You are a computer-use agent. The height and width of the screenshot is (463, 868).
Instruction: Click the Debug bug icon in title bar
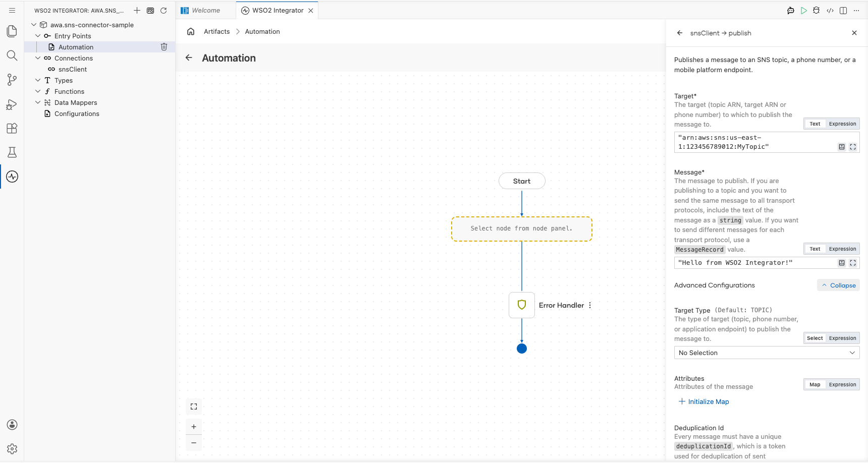pyautogui.click(x=817, y=10)
